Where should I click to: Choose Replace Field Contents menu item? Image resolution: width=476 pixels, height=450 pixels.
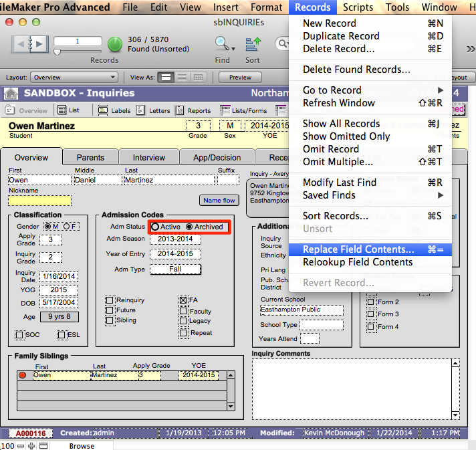click(x=358, y=249)
